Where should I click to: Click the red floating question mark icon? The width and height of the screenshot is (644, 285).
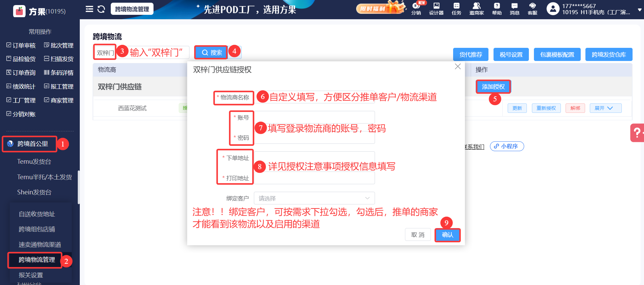click(637, 133)
